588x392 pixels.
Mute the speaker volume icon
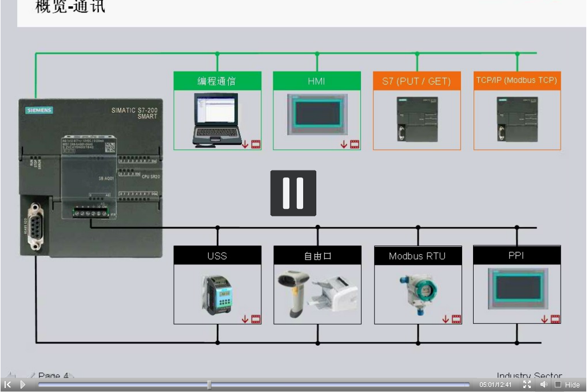(544, 385)
